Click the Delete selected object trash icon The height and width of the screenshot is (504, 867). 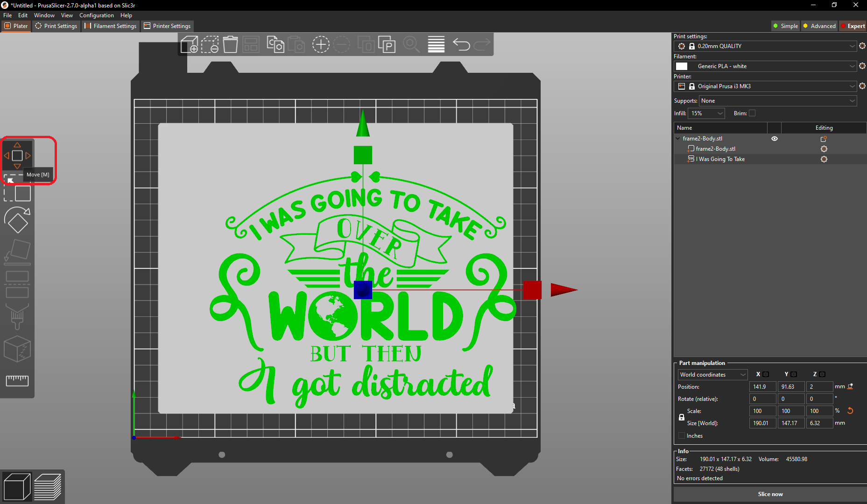pos(230,44)
